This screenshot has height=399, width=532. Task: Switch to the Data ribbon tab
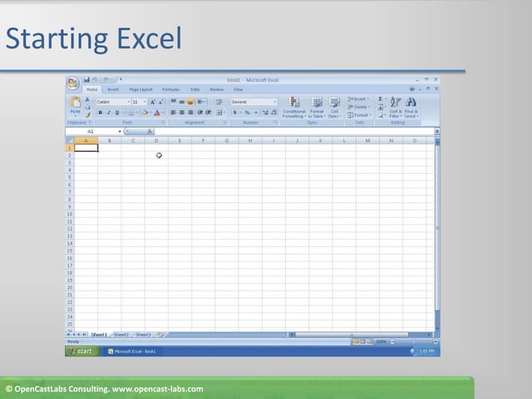195,89
